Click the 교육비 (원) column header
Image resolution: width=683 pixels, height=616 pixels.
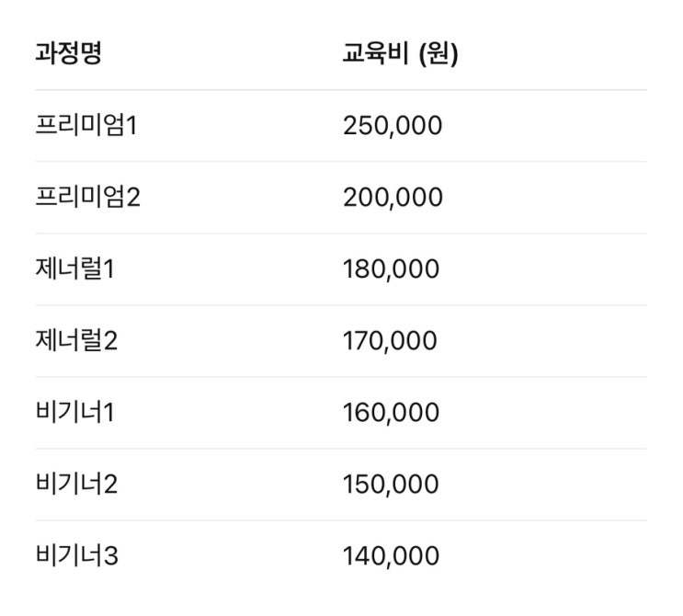(400, 54)
